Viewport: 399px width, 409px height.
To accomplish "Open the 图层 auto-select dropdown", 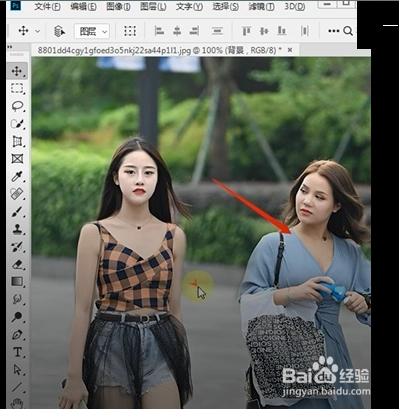I will click(91, 32).
